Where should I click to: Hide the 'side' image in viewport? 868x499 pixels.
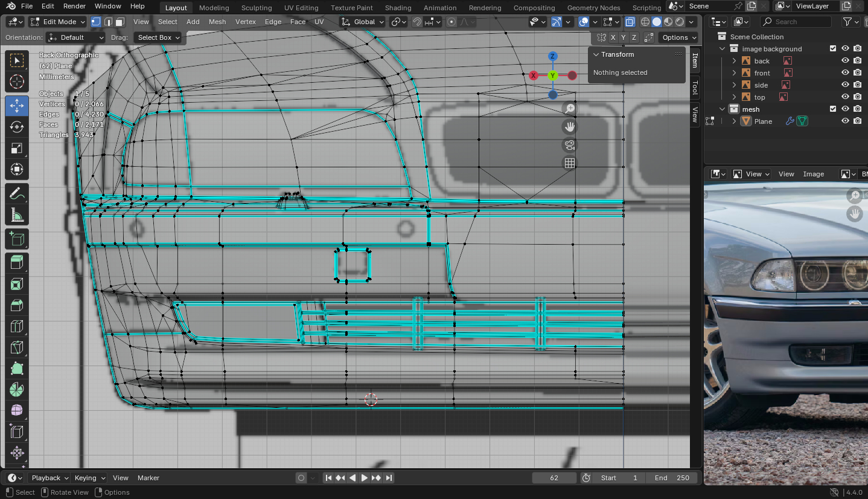pyautogui.click(x=845, y=85)
